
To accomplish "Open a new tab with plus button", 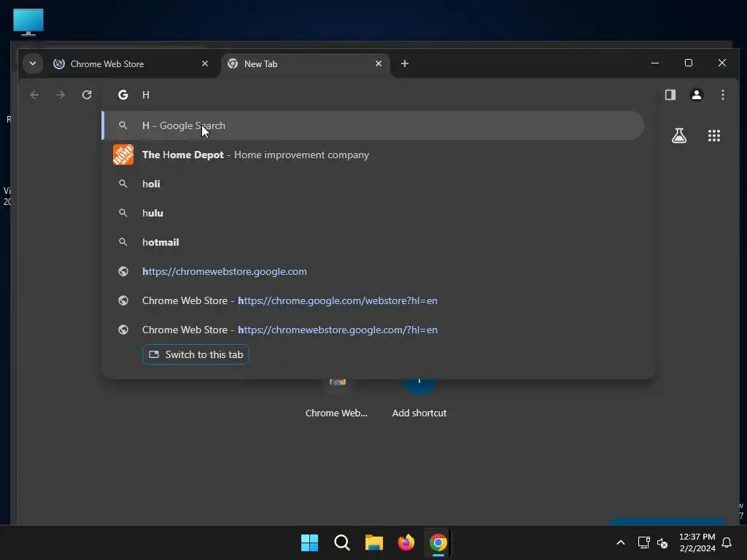I will click(404, 63).
